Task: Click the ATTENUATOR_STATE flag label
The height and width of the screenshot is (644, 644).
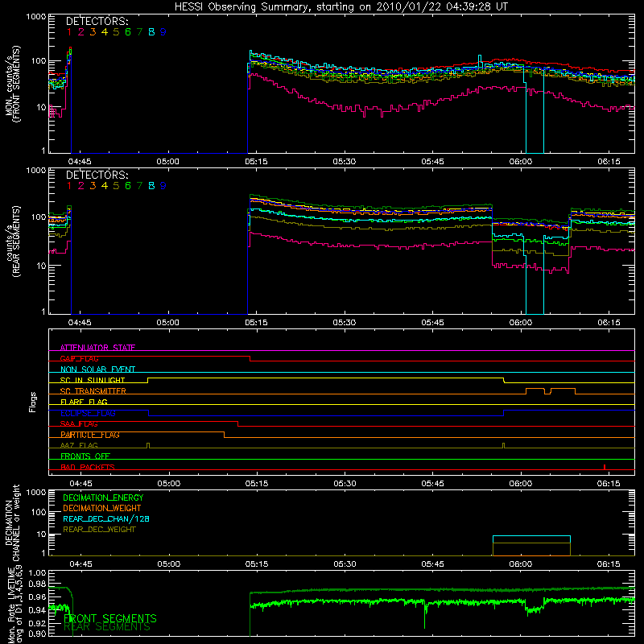Action: tap(97, 348)
